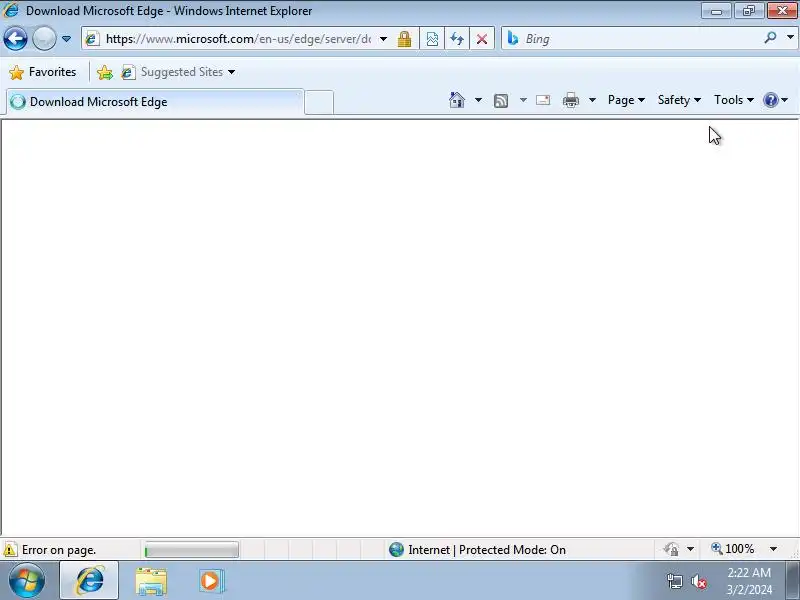The image size is (800, 600).
Task: Click the address bar URL field
Action: coord(237,39)
